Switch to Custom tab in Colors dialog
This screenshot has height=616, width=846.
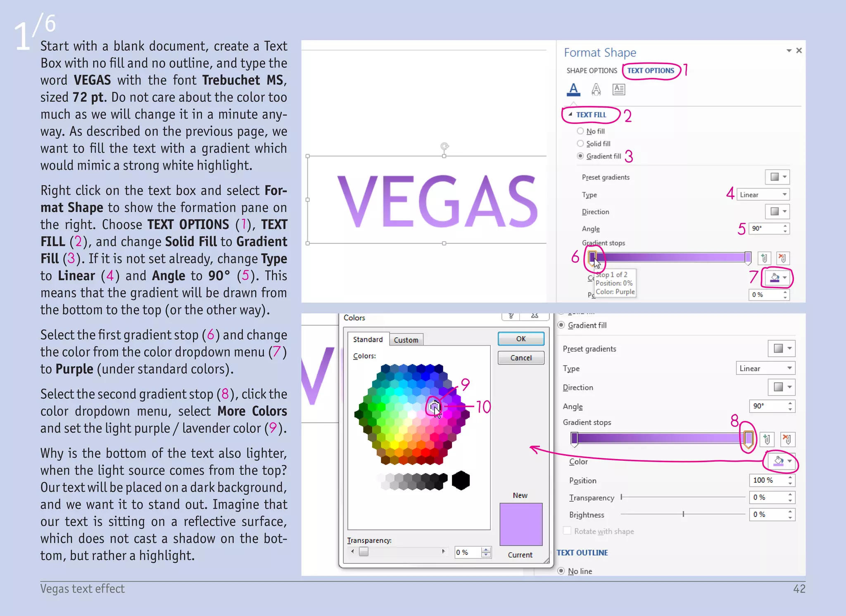406,340
